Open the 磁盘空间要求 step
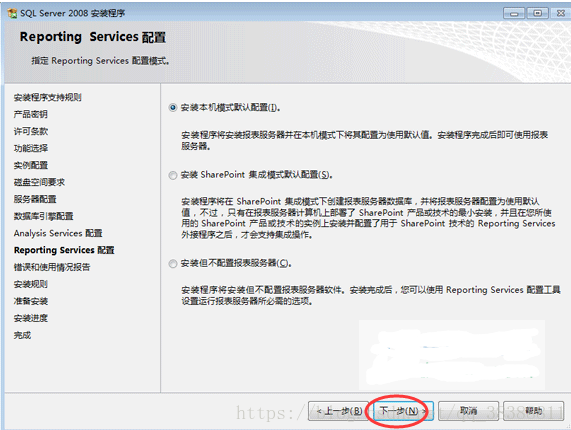Screen dimensions: 571x430 coord(39,182)
